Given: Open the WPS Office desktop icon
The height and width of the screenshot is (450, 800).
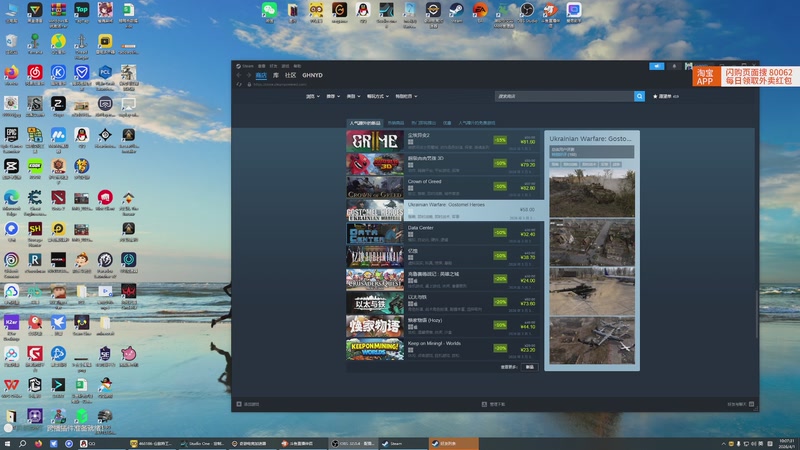Looking at the screenshot, I should click(x=11, y=387).
